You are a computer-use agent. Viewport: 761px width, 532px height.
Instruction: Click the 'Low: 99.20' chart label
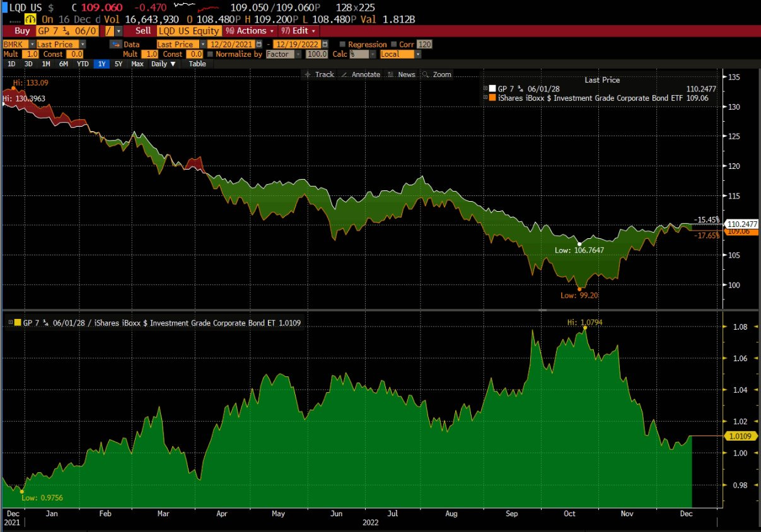pos(579,295)
